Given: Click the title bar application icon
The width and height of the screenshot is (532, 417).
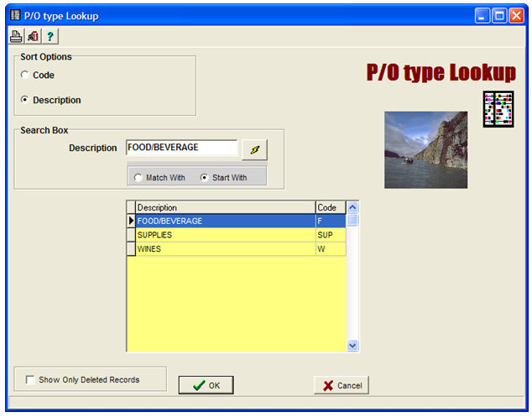Looking at the screenshot, I should point(14,14).
